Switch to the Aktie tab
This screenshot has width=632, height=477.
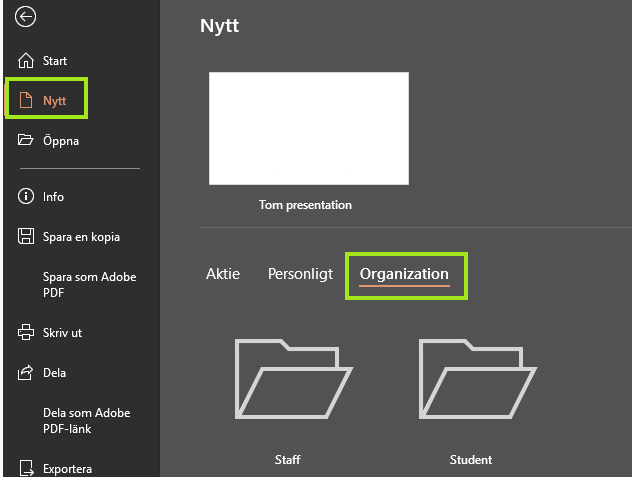tap(223, 274)
